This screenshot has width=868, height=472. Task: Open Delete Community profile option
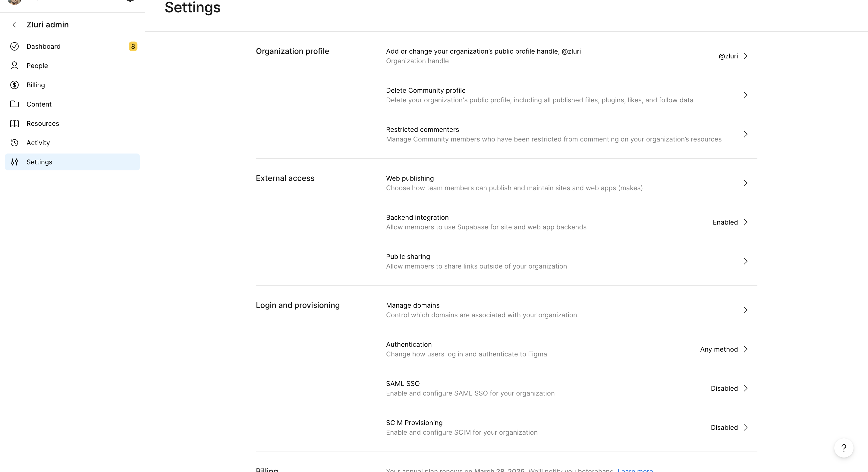click(426, 90)
